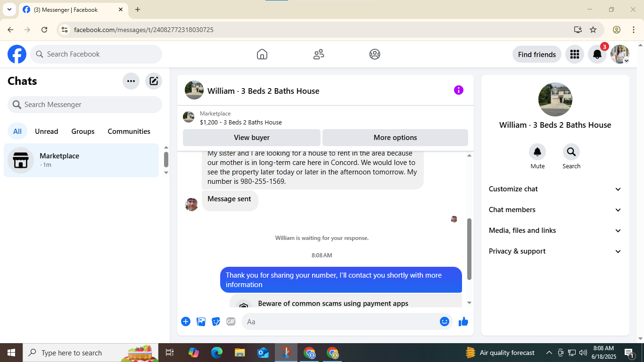Open Windows Start menu

point(11,353)
